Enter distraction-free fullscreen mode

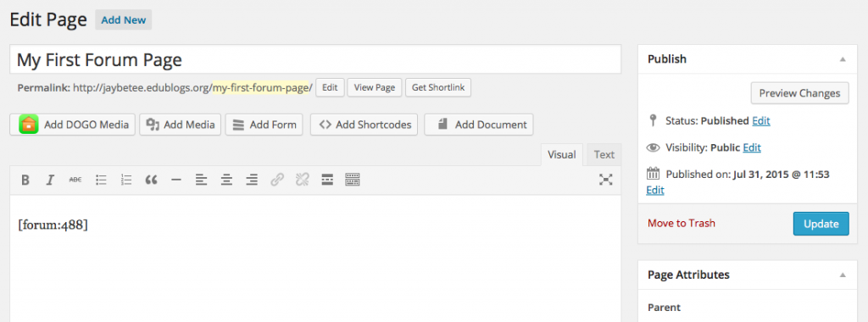click(605, 180)
